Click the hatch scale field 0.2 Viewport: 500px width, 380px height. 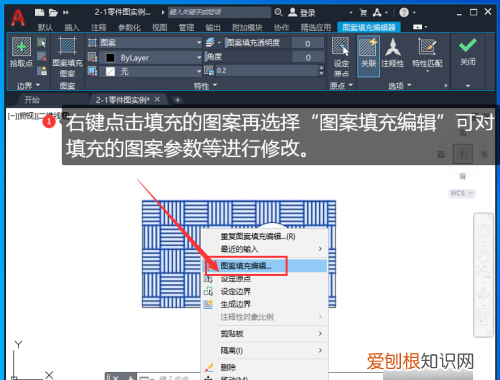(x=267, y=71)
